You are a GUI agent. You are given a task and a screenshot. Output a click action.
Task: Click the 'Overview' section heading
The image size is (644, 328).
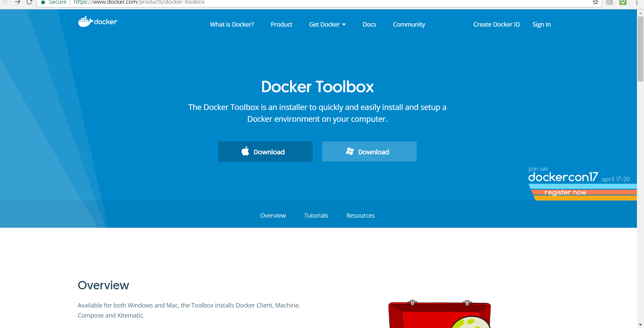tap(103, 285)
